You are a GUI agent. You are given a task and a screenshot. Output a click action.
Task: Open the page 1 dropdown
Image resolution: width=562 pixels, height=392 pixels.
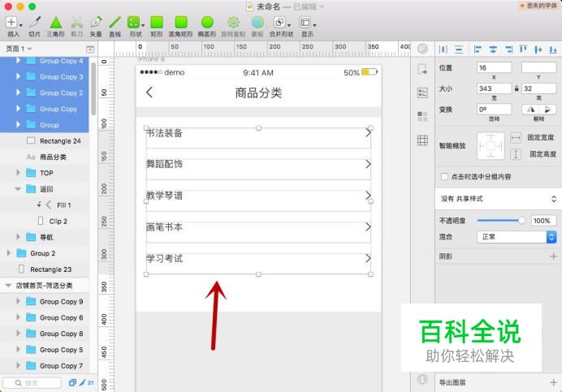click(19, 49)
